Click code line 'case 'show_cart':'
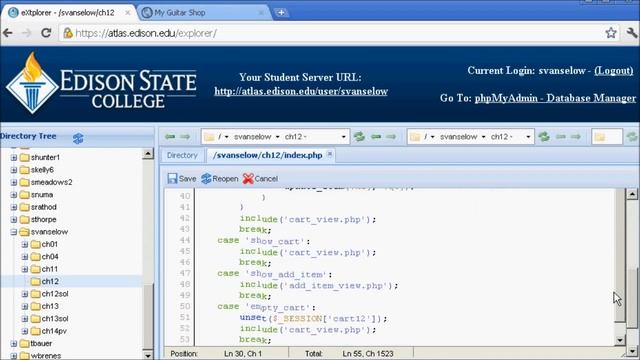The image size is (640, 360). [264, 241]
